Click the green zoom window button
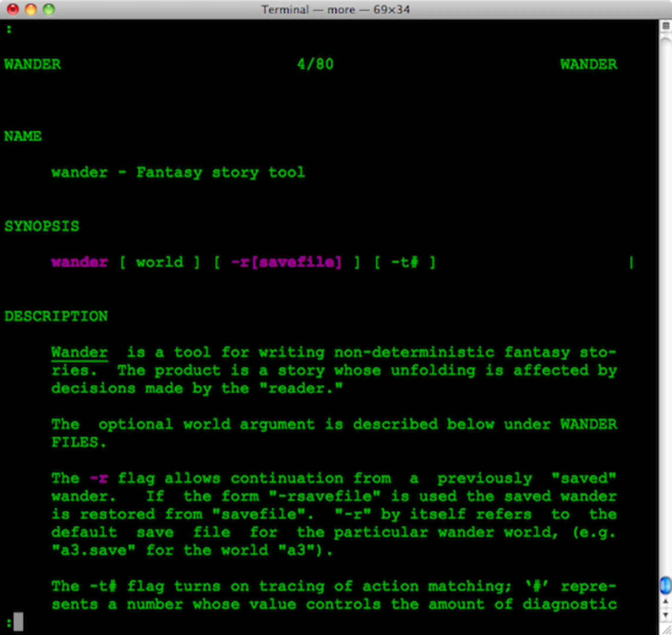Image resolution: width=672 pixels, height=635 pixels. click(x=49, y=9)
